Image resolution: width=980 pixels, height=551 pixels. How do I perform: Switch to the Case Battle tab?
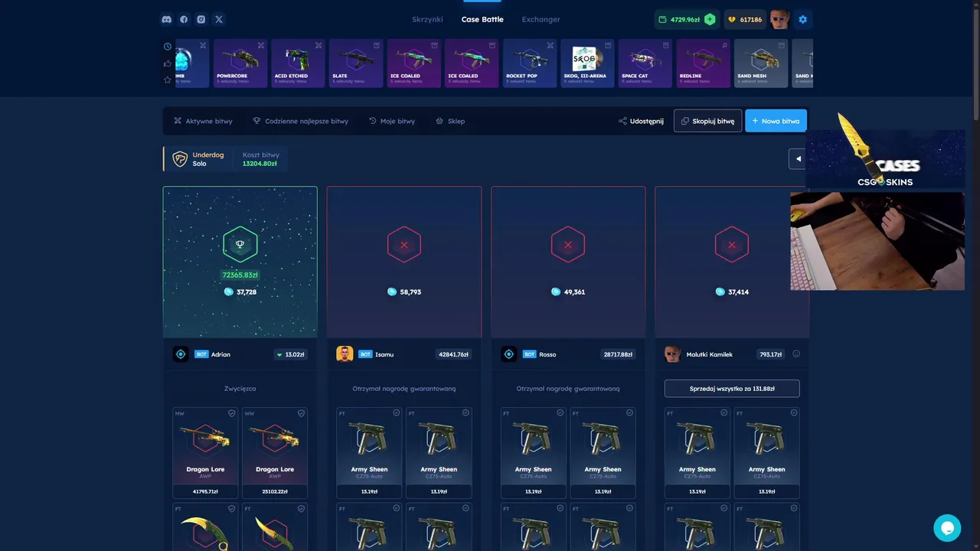click(482, 19)
